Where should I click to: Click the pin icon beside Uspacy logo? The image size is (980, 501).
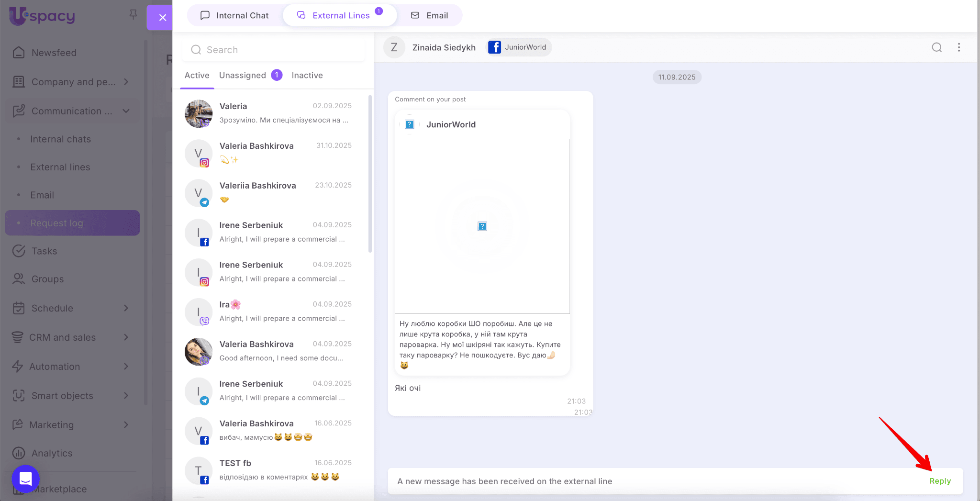133,15
